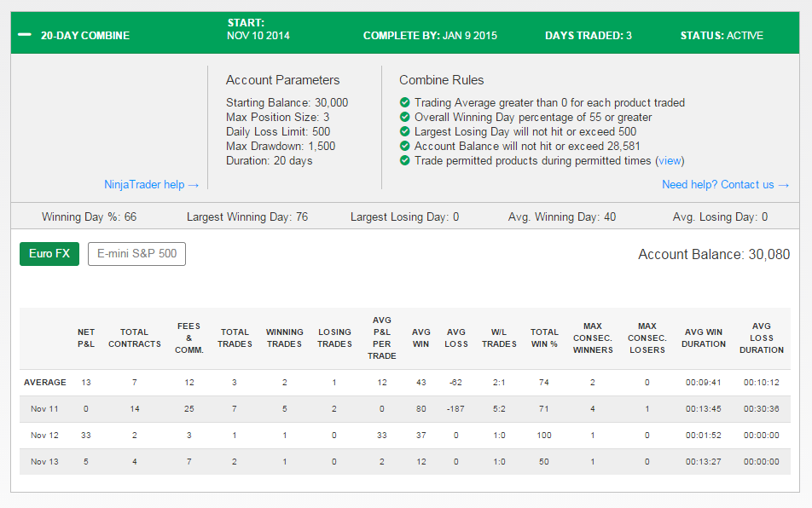This screenshot has width=812, height=508.
Task: Click the AVG P&L PER TRADE header
Action: [x=381, y=338]
